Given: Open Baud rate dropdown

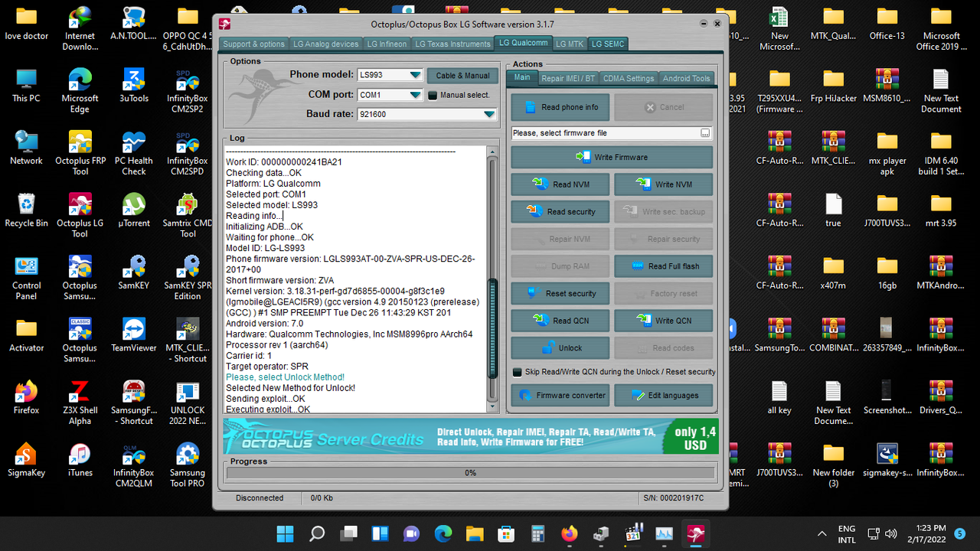Looking at the screenshot, I should tap(489, 114).
